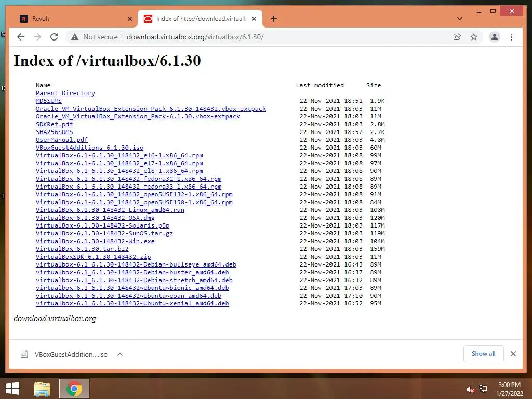
Task: Download VirtualBoxSDK-6.1.30-148432.zip
Action: pyautogui.click(x=94, y=257)
